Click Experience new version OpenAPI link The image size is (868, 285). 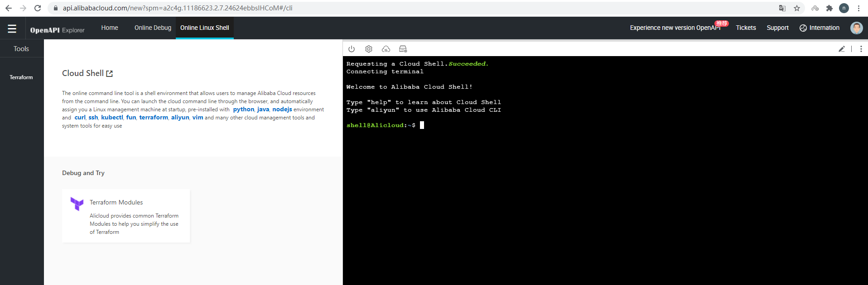(675, 28)
